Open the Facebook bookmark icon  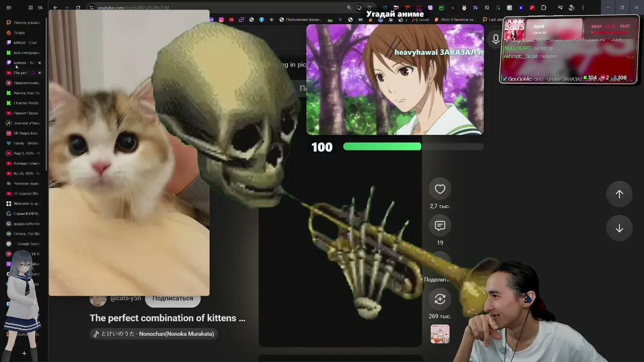(262, 20)
